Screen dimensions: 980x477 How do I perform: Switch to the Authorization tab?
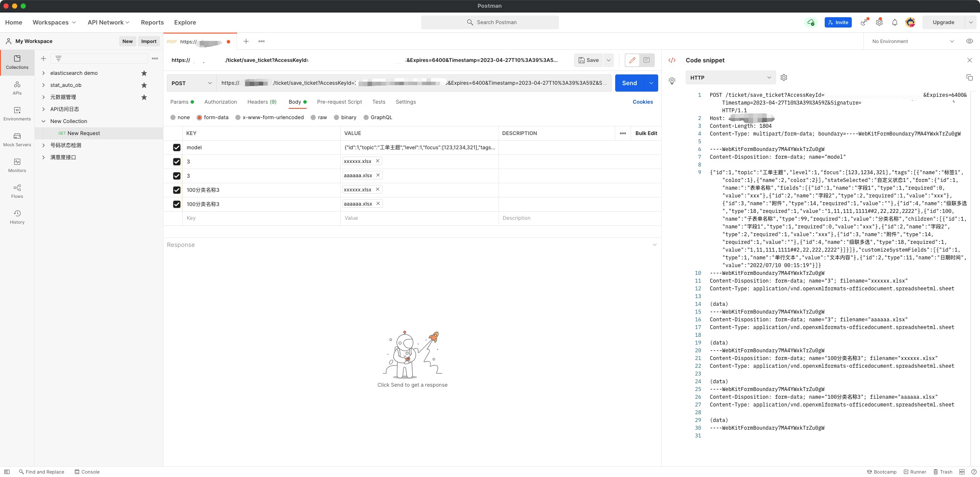click(x=221, y=102)
